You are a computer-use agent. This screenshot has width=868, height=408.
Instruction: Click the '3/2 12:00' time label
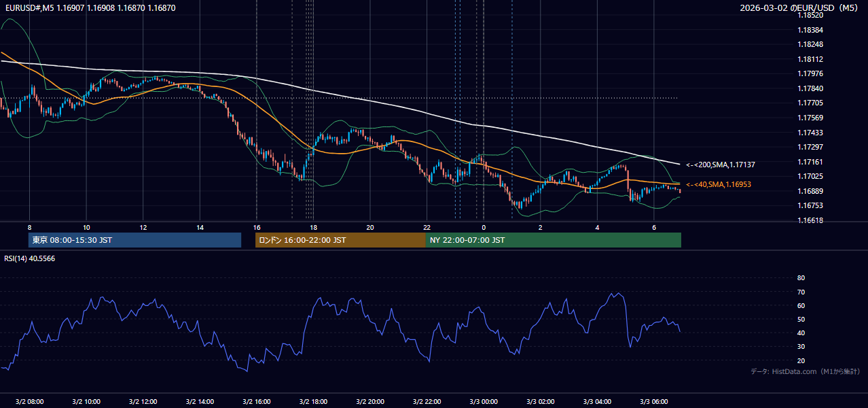(x=143, y=401)
